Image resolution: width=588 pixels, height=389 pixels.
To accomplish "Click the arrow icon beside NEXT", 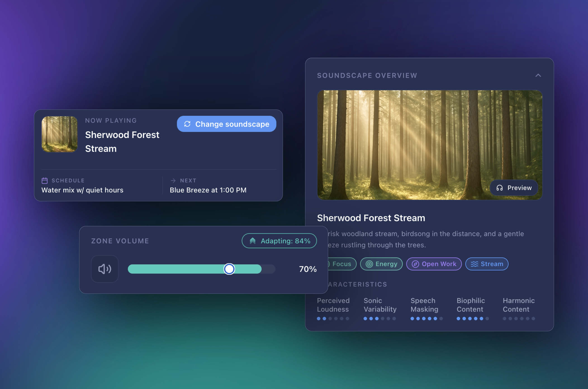I will click(x=173, y=180).
